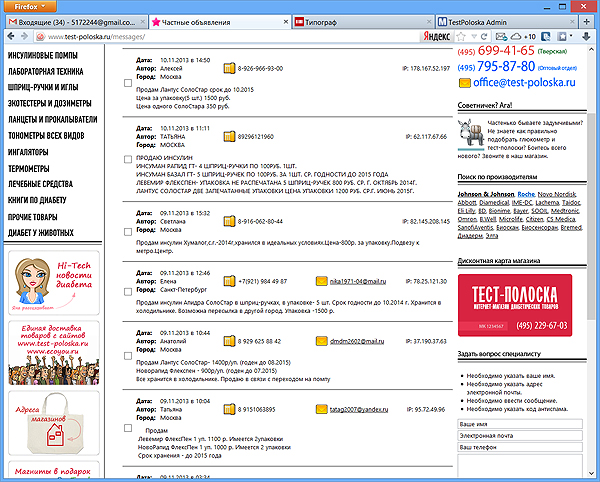
Task: Open the Firefox application menu dropdown
Action: tap(30, 7)
